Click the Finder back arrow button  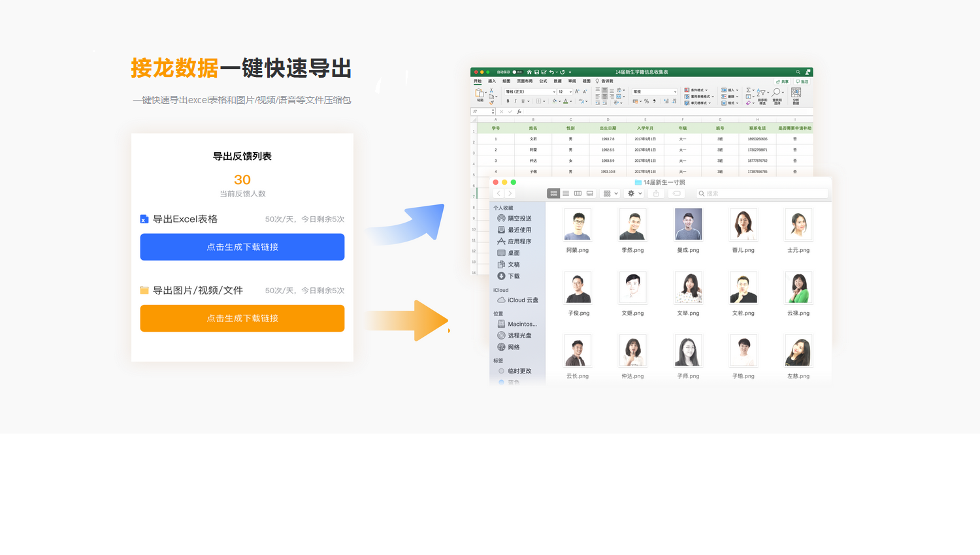(498, 193)
